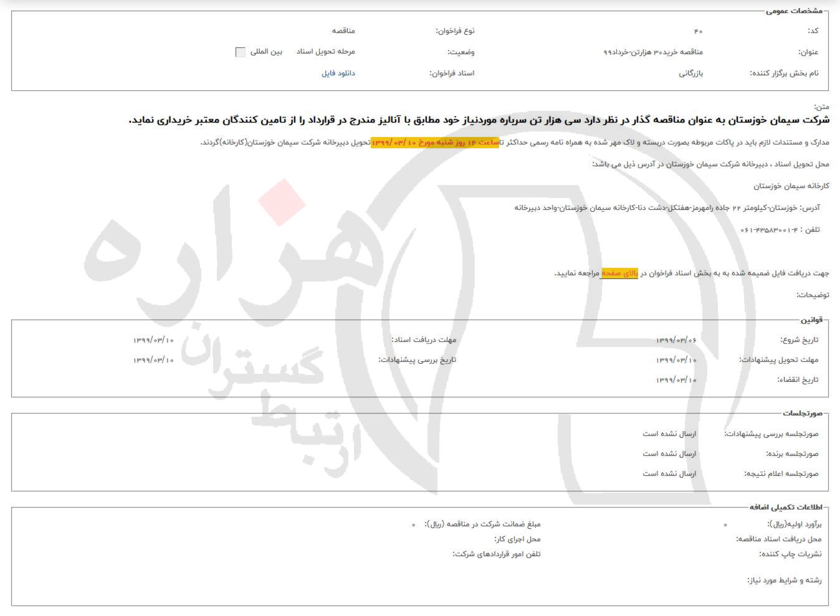The height and width of the screenshot is (616, 840).
Task: Select the تلفن امور قراردادهای شرکت label
Action: 497,554
